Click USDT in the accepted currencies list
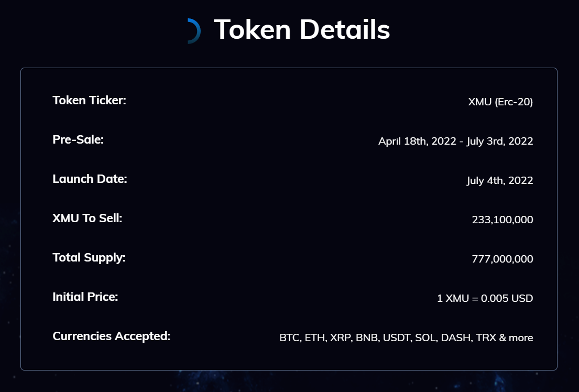The image size is (579, 392). coord(397,337)
